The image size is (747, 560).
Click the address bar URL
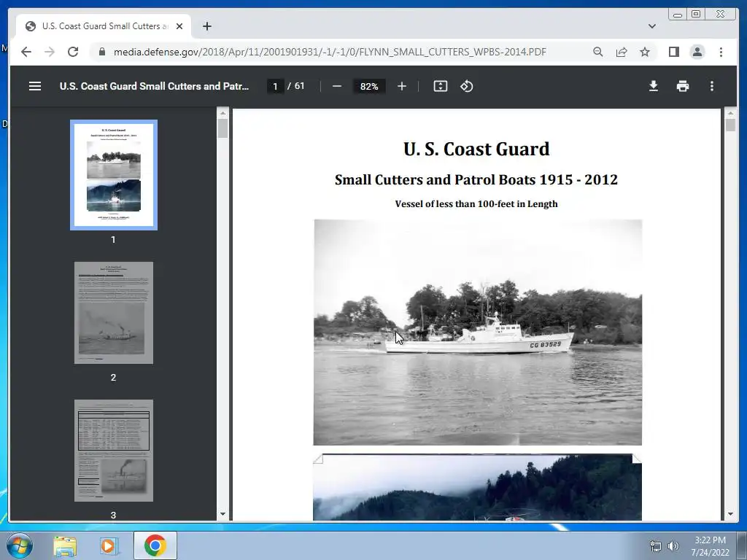(330, 52)
